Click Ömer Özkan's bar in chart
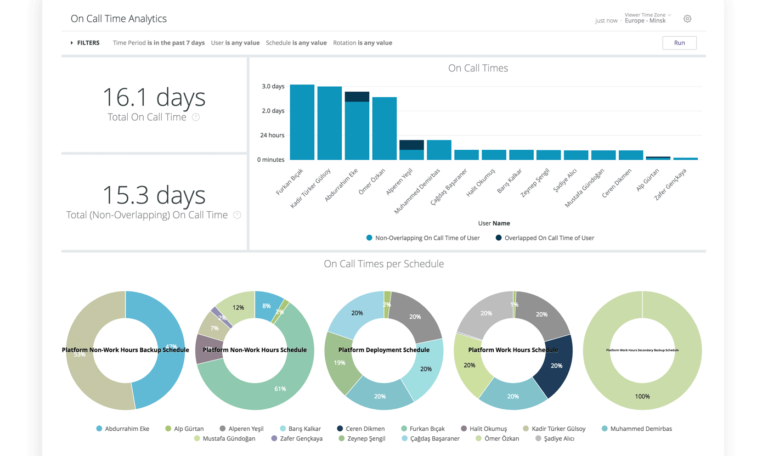Image resolution: width=768 pixels, height=456 pixels. 384,128
